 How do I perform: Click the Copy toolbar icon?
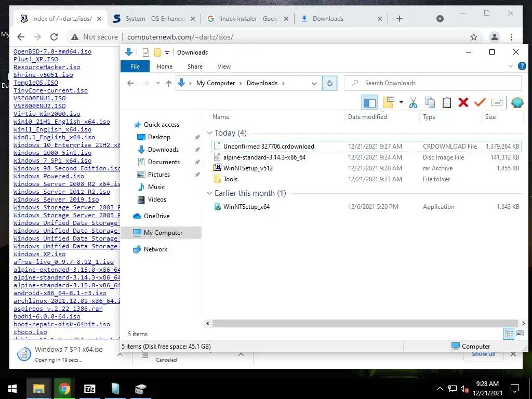pyautogui.click(x=430, y=102)
